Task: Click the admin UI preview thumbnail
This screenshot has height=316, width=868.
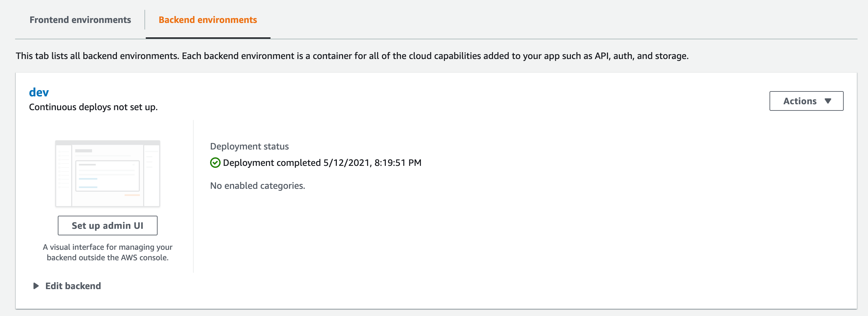Action: [x=107, y=174]
